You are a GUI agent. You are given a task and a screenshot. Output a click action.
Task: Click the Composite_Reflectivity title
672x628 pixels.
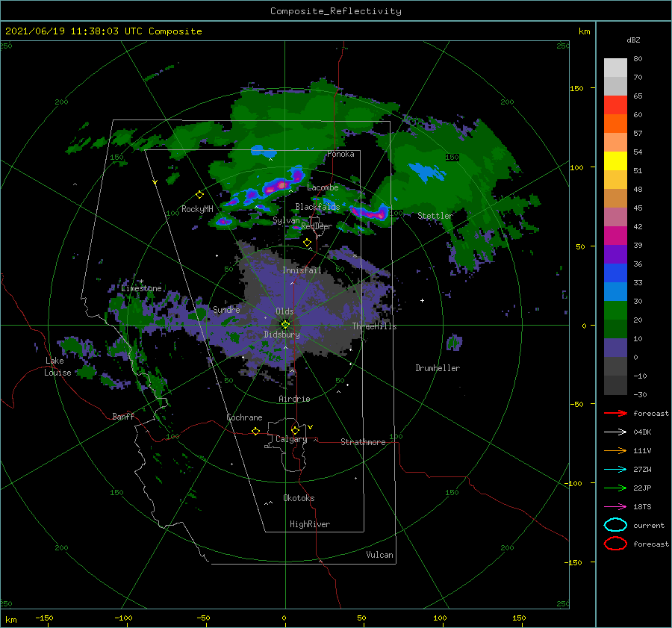click(335, 11)
